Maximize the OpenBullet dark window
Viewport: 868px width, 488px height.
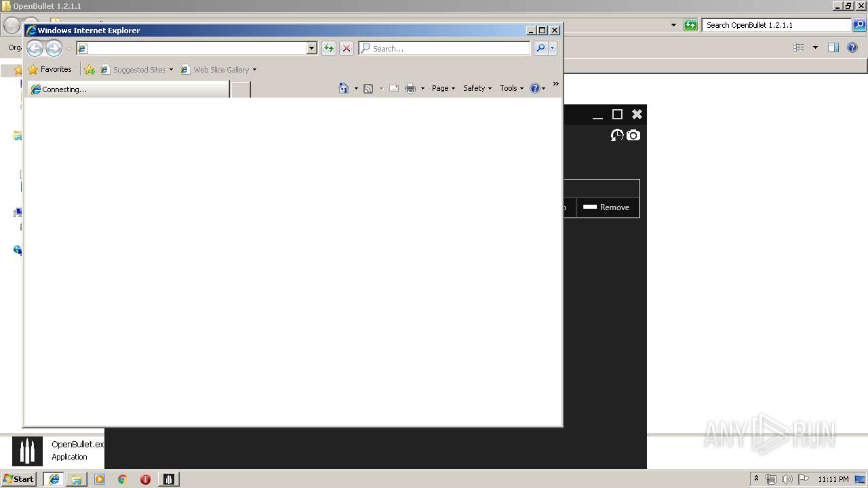coord(617,115)
